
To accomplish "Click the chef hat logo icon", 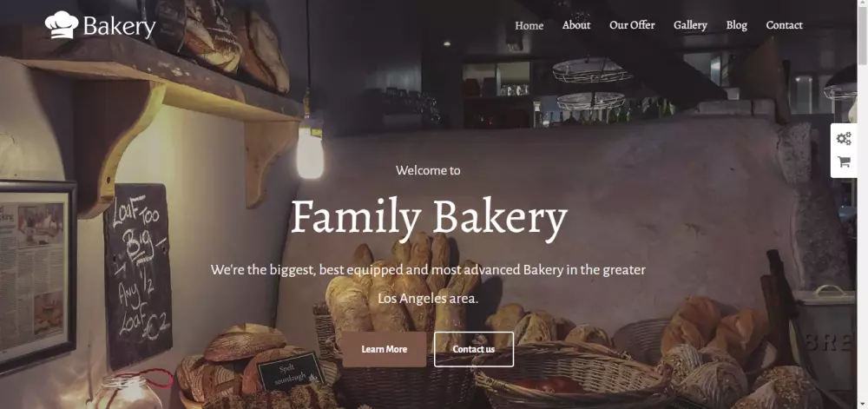I will [62, 25].
